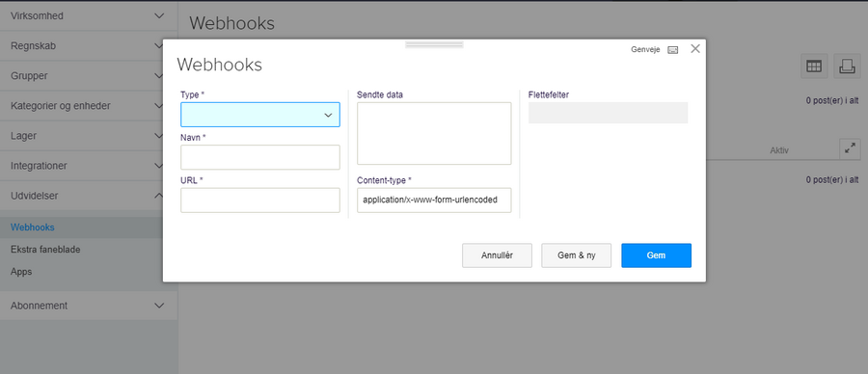This screenshot has height=374, width=868.
Task: Expand the Virksomhed sidebar section
Action: [x=89, y=16]
